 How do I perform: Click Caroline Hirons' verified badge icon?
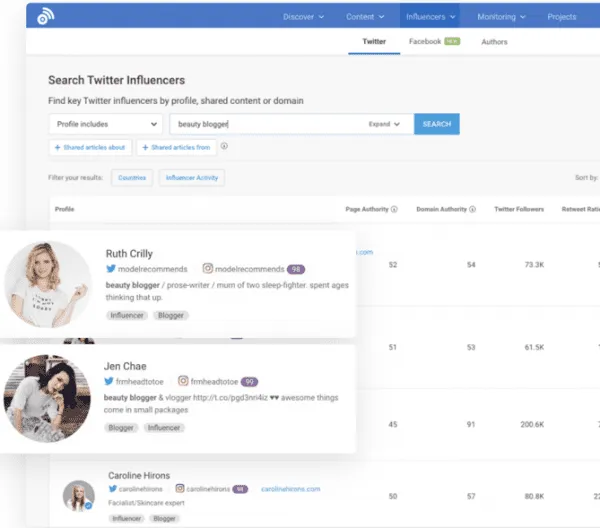(x=88, y=506)
